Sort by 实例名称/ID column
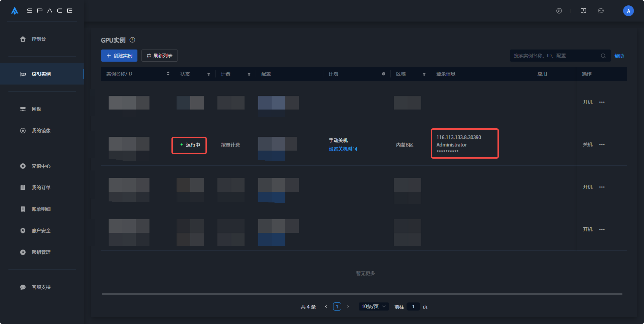The height and width of the screenshot is (324, 644). coord(168,74)
